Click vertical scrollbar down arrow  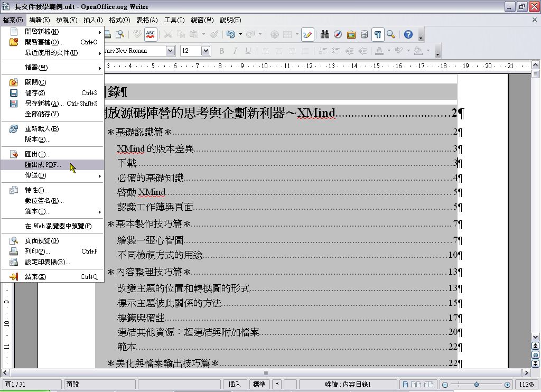[x=536, y=337]
